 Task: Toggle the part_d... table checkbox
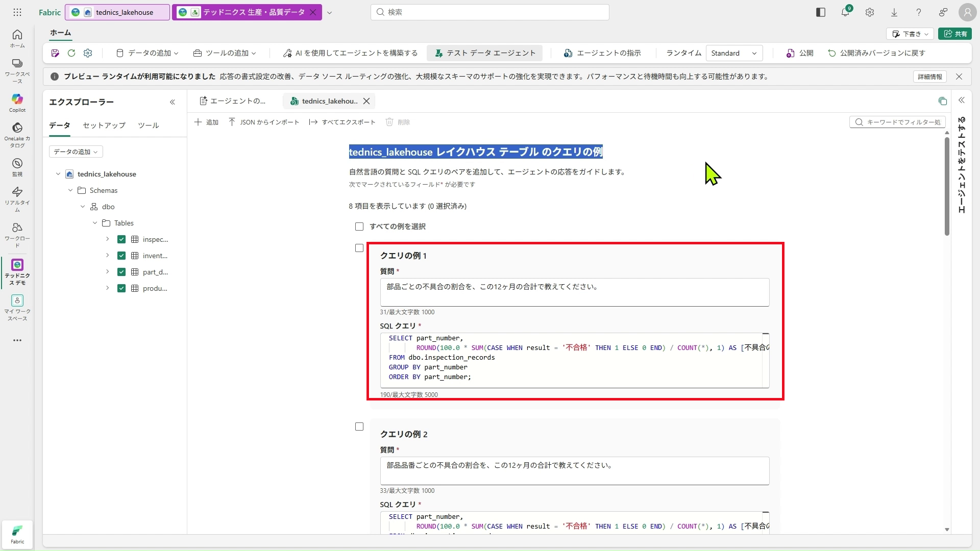click(x=121, y=272)
